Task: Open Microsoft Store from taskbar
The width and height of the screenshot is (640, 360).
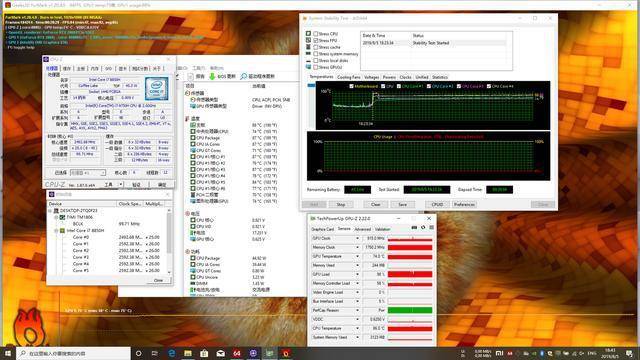Action: tap(204, 353)
